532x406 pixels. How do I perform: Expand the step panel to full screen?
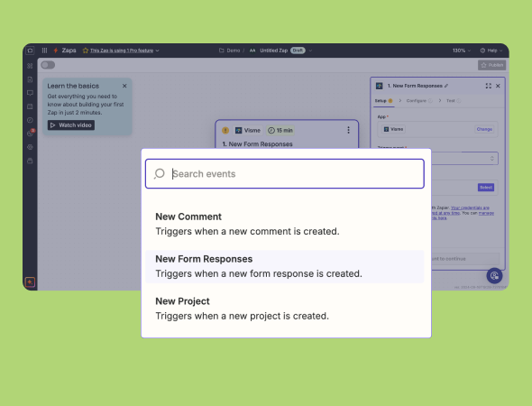488,86
